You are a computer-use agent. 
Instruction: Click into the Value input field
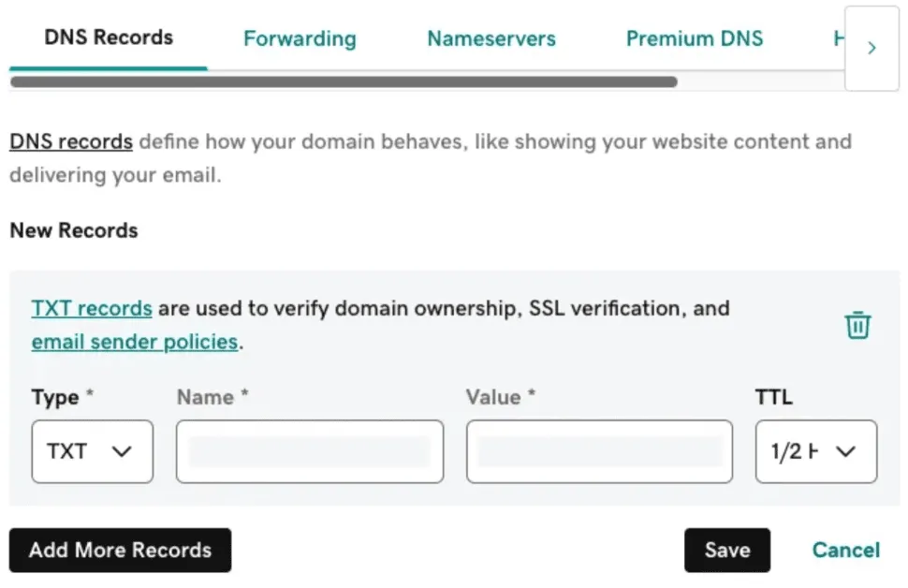(599, 451)
